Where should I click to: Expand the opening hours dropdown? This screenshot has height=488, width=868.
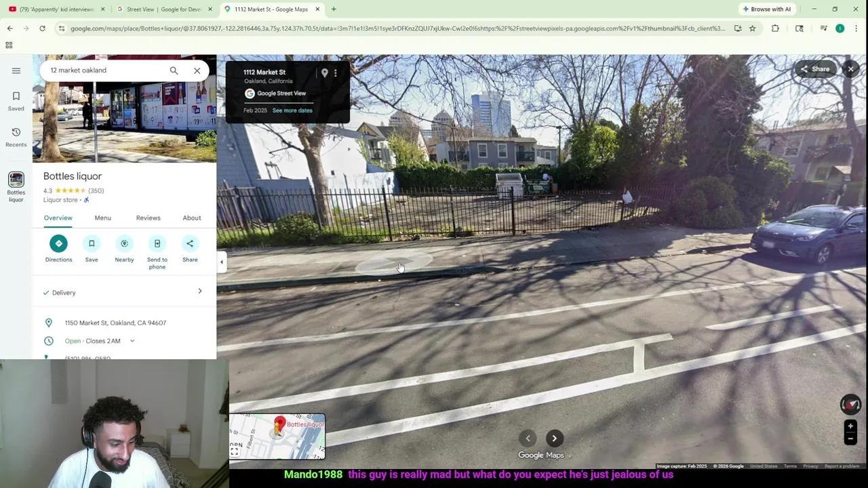coord(132,341)
